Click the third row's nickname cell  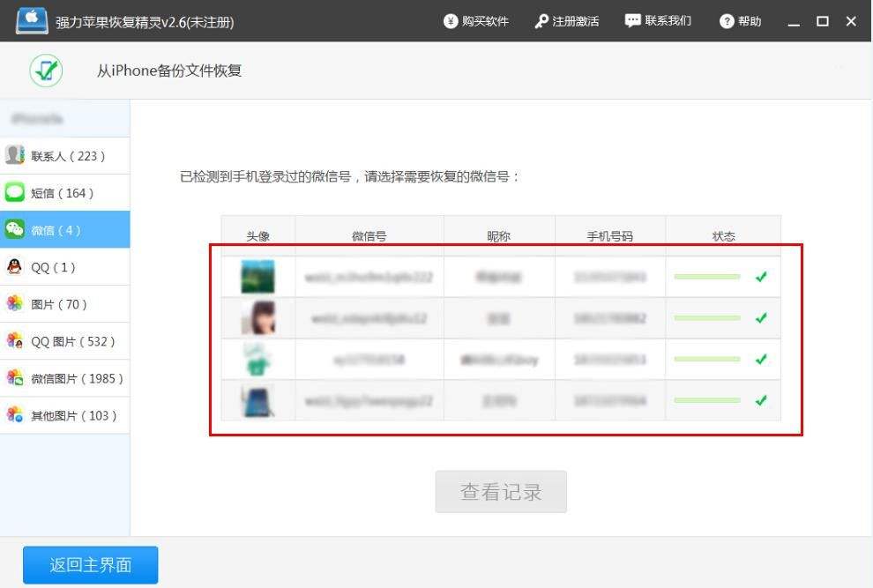point(499,359)
